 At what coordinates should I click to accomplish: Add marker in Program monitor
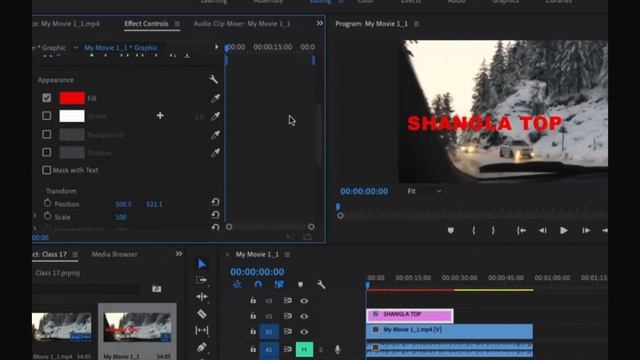(x=451, y=231)
